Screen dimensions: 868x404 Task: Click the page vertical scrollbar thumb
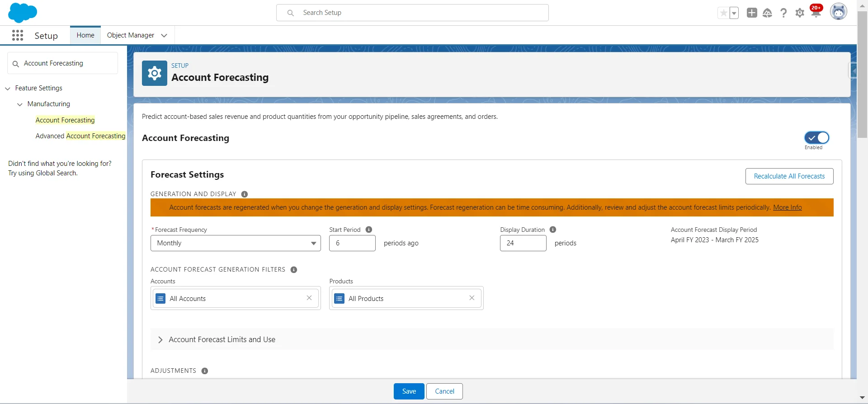pos(862,75)
